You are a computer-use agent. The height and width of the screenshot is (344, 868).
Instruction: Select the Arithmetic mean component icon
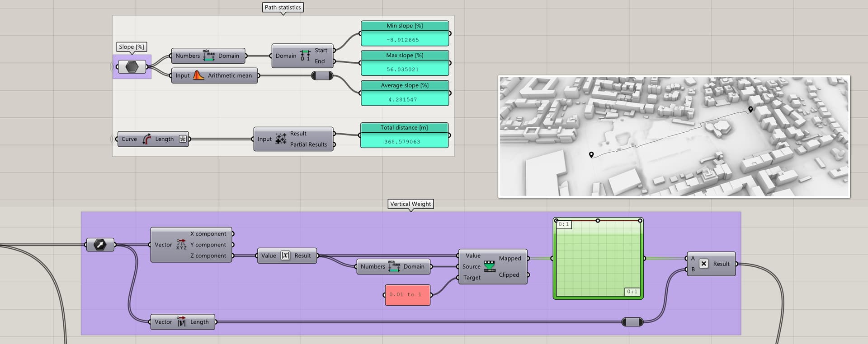click(198, 75)
